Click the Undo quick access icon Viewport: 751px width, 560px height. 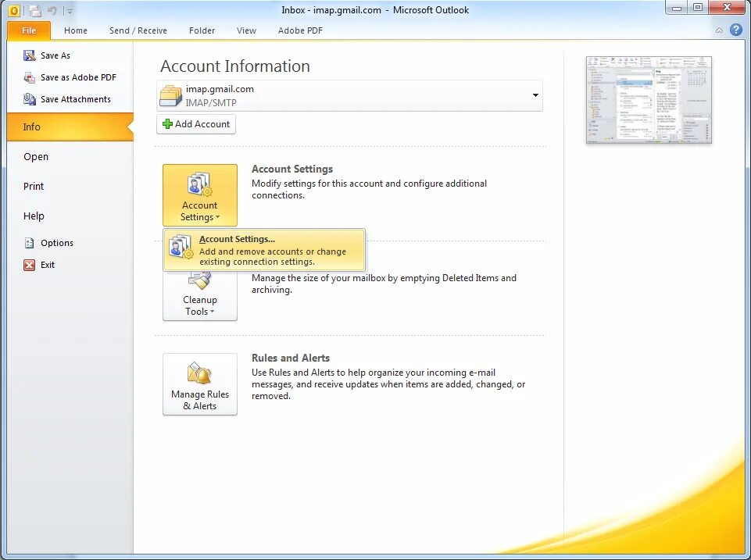pos(52,10)
